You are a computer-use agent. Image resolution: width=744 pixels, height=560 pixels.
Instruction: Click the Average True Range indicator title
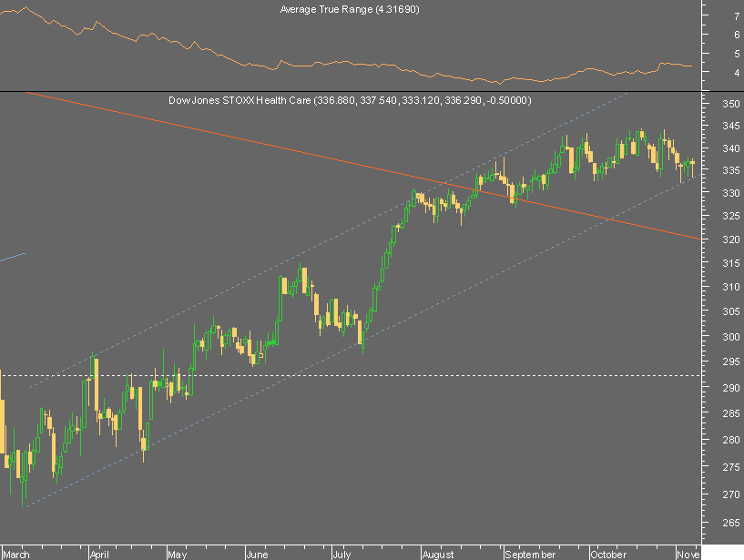coord(350,9)
